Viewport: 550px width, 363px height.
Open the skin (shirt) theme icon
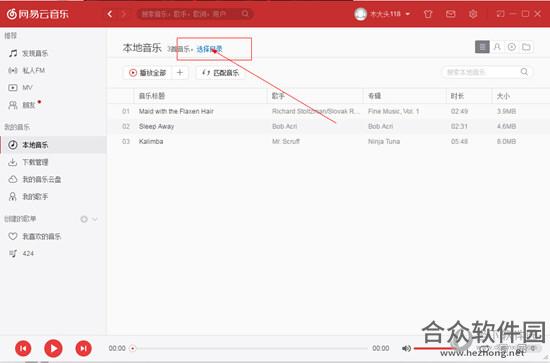point(428,14)
